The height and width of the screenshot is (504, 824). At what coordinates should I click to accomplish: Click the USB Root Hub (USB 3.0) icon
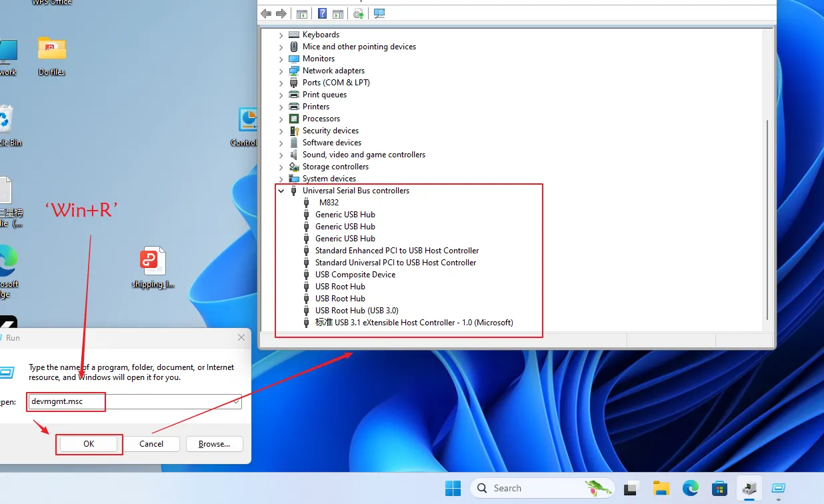point(307,311)
